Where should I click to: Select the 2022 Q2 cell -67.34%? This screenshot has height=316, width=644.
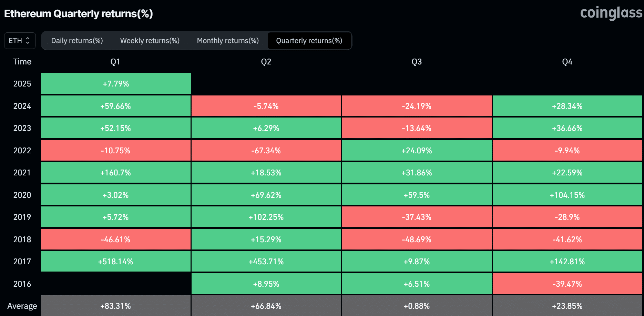point(266,150)
